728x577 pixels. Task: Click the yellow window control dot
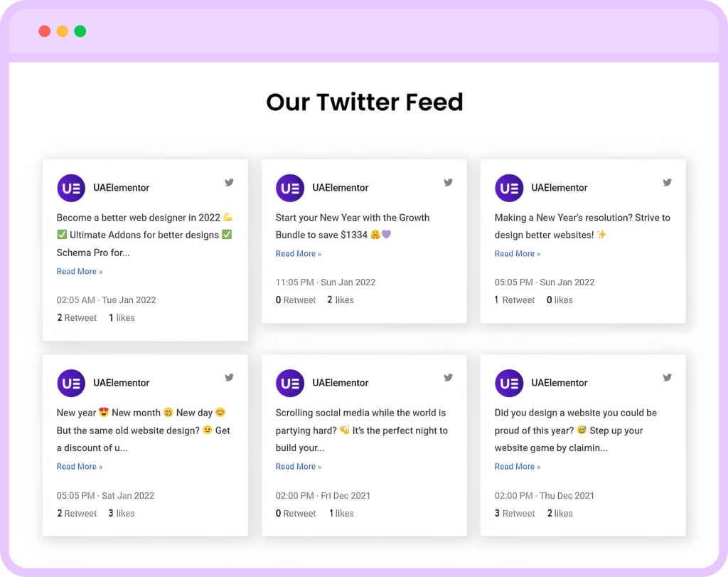click(x=63, y=31)
